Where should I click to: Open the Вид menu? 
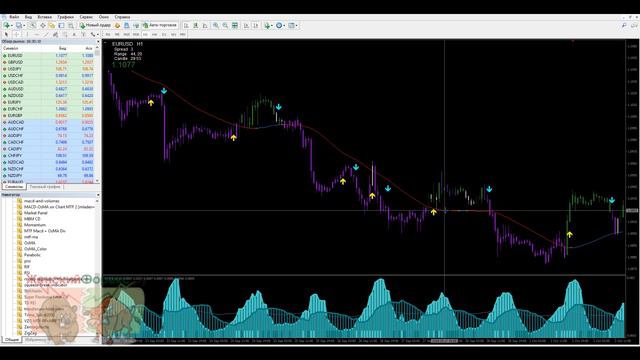pos(28,17)
